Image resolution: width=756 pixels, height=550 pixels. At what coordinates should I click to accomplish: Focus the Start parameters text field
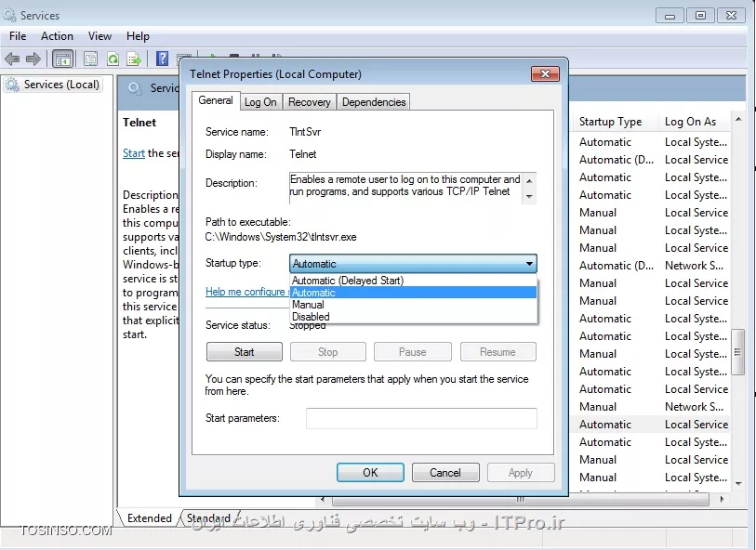(x=421, y=418)
